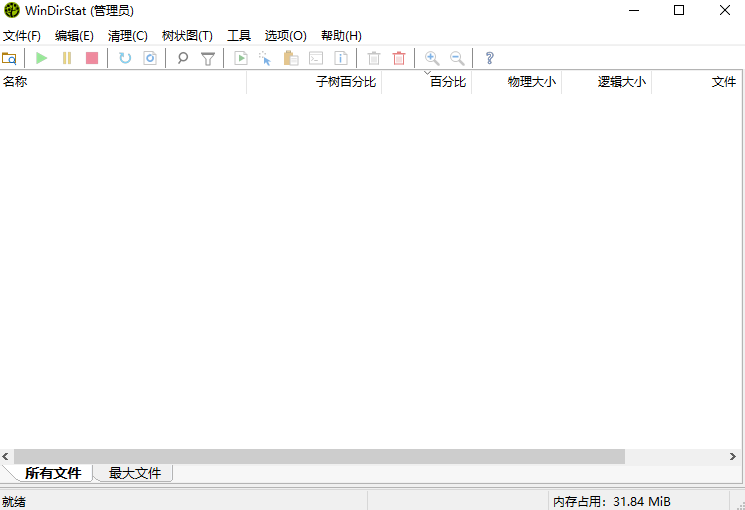Minimize the WinDirStat window
Image resolution: width=745 pixels, height=510 pixels.
pyautogui.click(x=634, y=10)
